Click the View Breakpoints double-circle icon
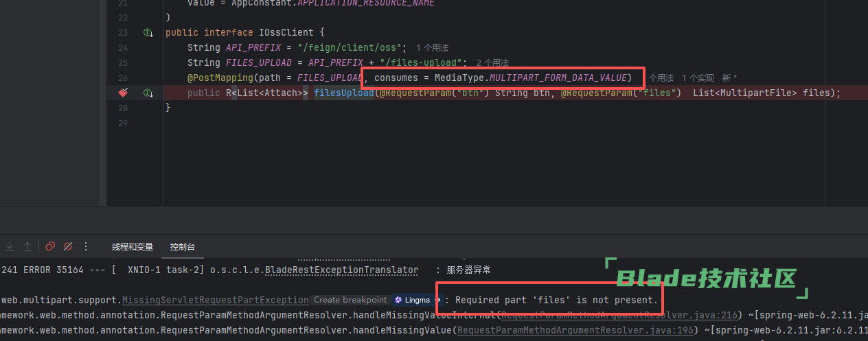This screenshot has height=341, width=868. click(50, 246)
